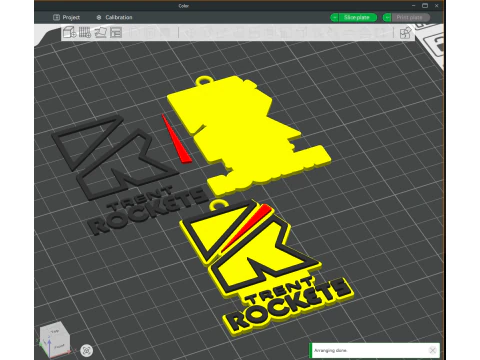Expand the Print plate dropdown arrow
Screen dimensions: 480x360
click(387, 17)
